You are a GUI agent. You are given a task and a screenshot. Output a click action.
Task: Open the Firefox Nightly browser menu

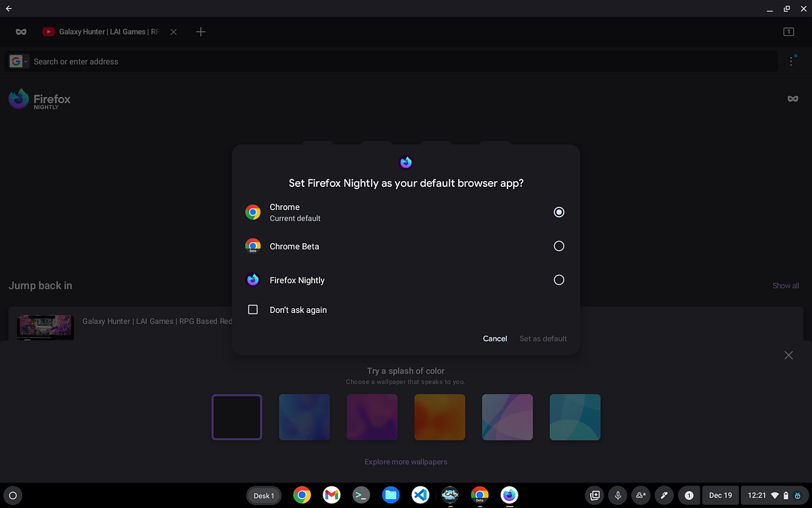point(791,61)
